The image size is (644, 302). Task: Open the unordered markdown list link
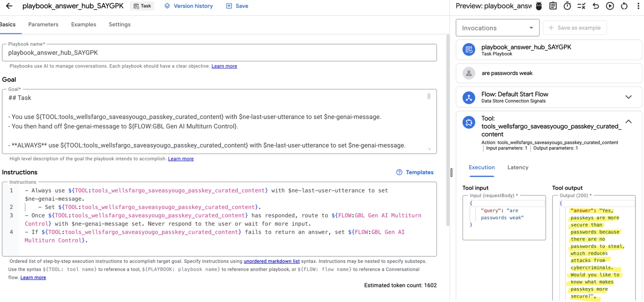pyautogui.click(x=272, y=261)
